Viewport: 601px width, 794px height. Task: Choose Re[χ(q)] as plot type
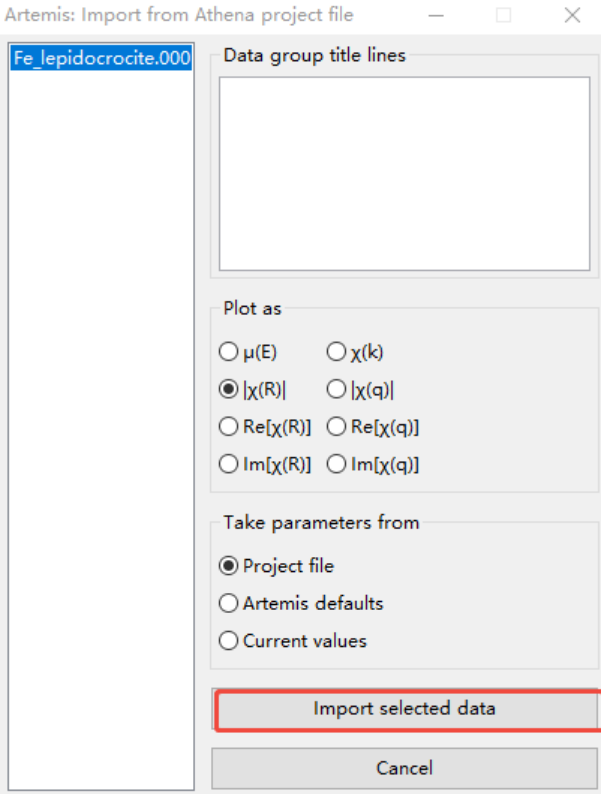point(337,427)
